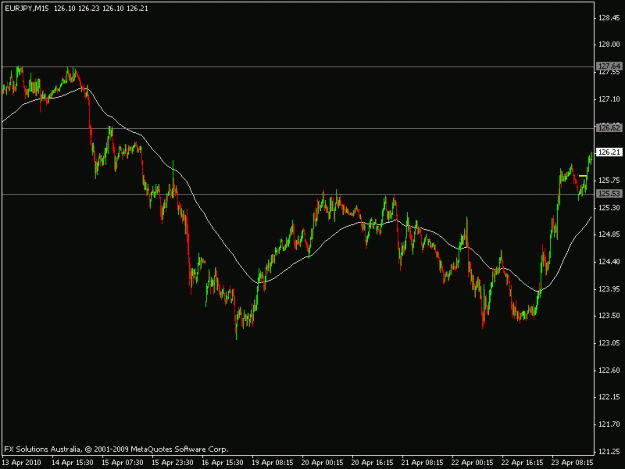The height and width of the screenshot is (469, 625).
Task: Click the 124.85 price axis label
Action: coord(609,234)
